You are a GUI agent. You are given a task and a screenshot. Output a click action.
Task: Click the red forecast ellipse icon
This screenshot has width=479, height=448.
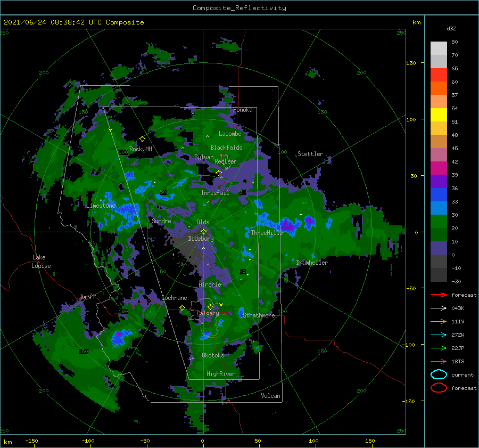pos(439,388)
